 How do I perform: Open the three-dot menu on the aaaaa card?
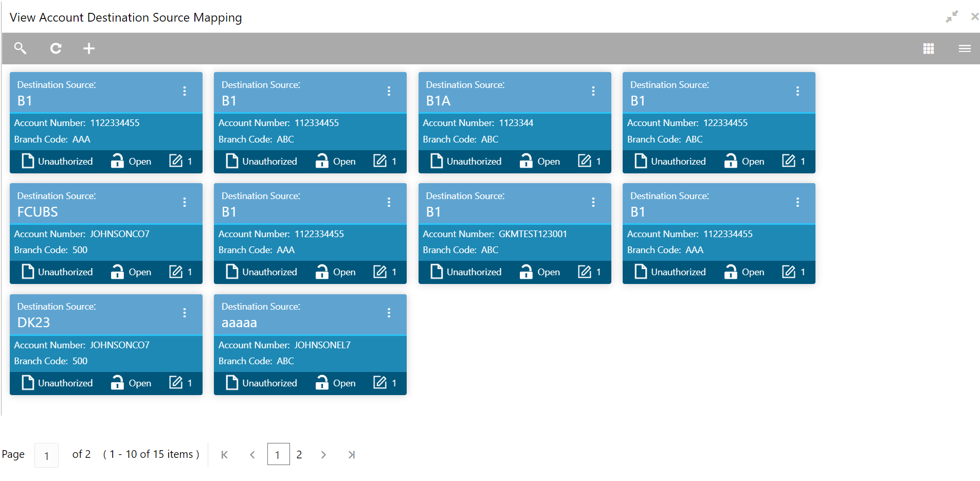[389, 313]
